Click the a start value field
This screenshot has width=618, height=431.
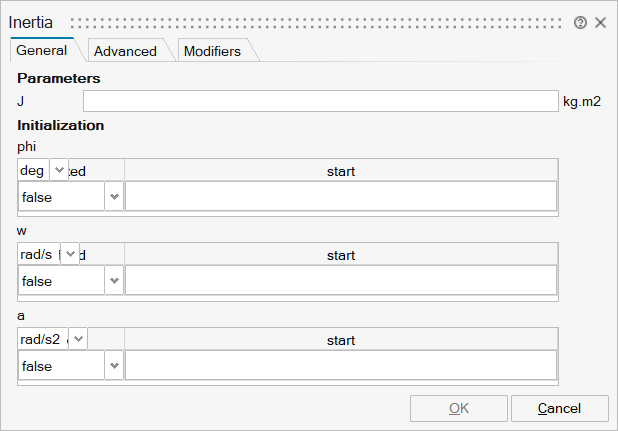[x=340, y=366]
